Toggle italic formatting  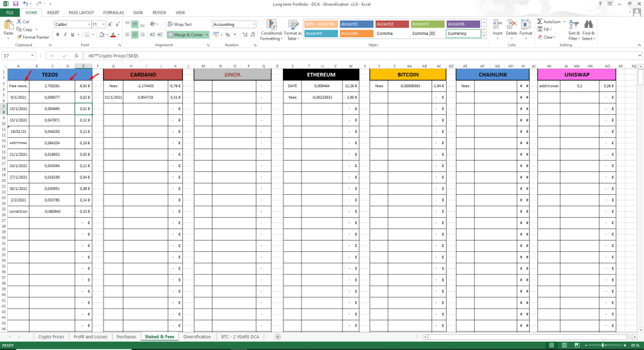[65, 35]
